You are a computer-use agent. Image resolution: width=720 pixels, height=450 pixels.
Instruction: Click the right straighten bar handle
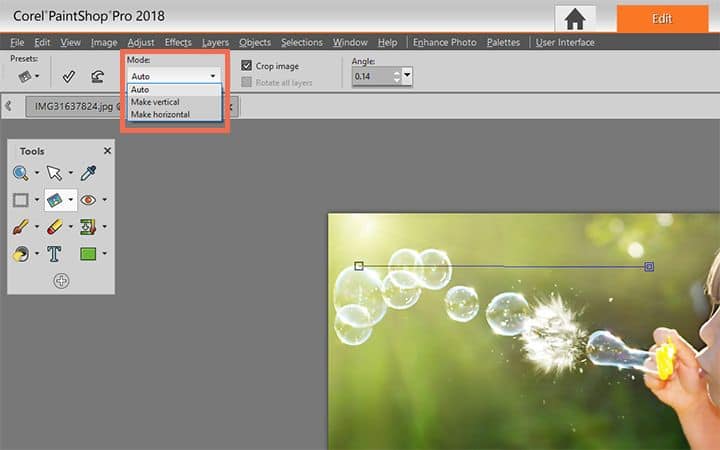click(649, 266)
